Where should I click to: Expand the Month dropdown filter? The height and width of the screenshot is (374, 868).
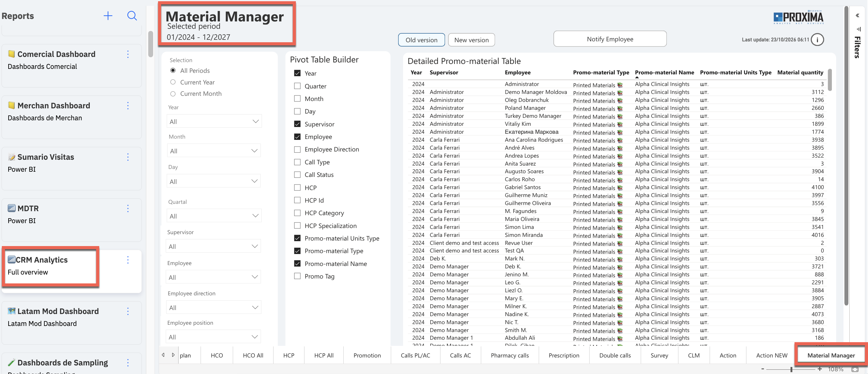(x=214, y=151)
